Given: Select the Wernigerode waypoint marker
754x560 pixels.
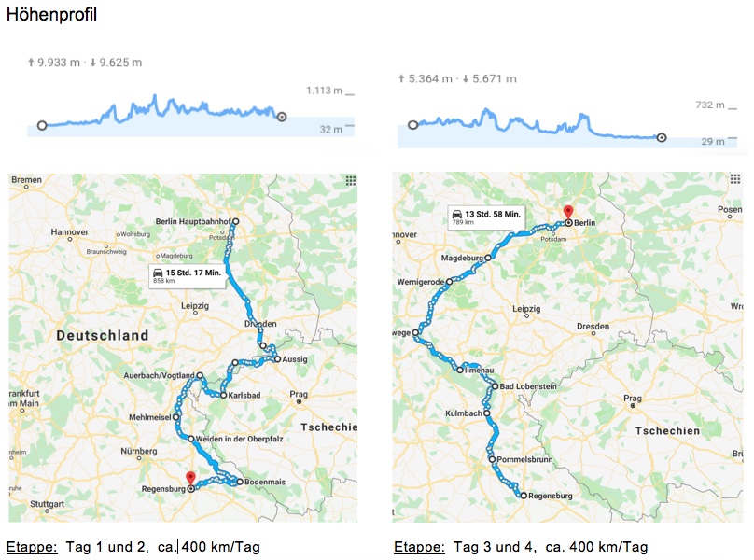Looking at the screenshot, I should [449, 282].
